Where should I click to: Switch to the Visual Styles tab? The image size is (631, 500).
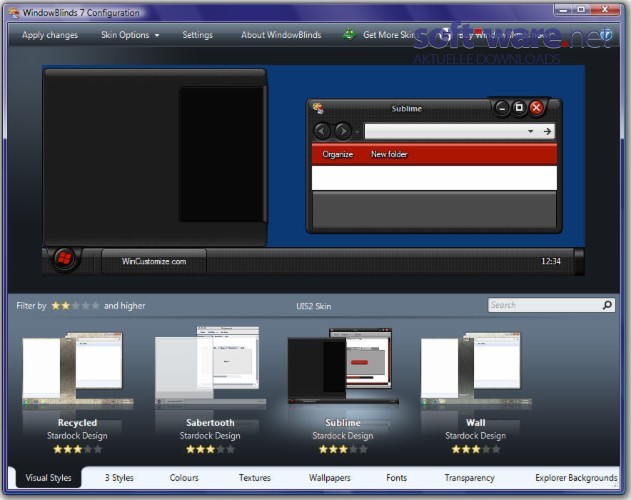tap(48, 478)
